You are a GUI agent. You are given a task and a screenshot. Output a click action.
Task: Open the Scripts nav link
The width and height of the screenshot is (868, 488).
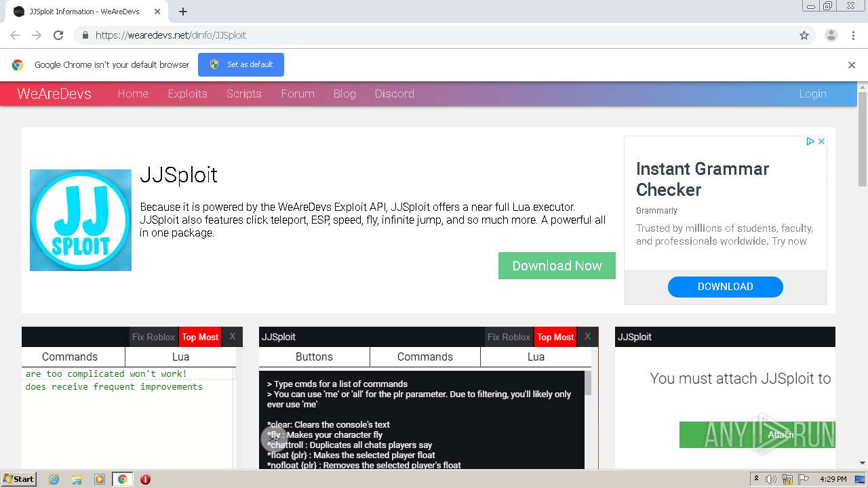tap(244, 94)
